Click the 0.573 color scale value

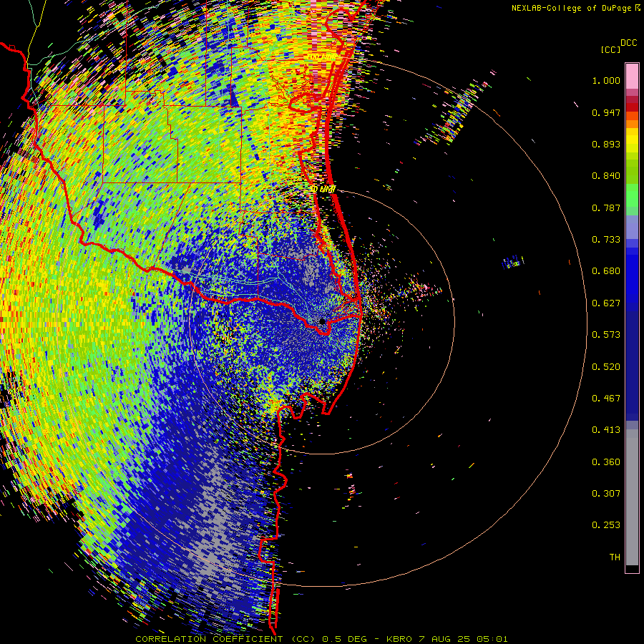click(x=606, y=335)
